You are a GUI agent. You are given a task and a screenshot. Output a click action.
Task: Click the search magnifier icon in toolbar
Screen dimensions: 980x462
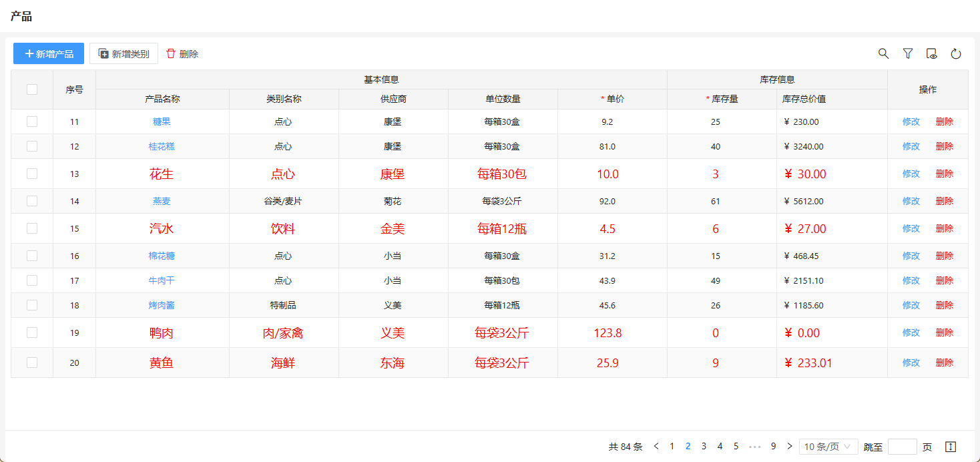click(x=883, y=54)
